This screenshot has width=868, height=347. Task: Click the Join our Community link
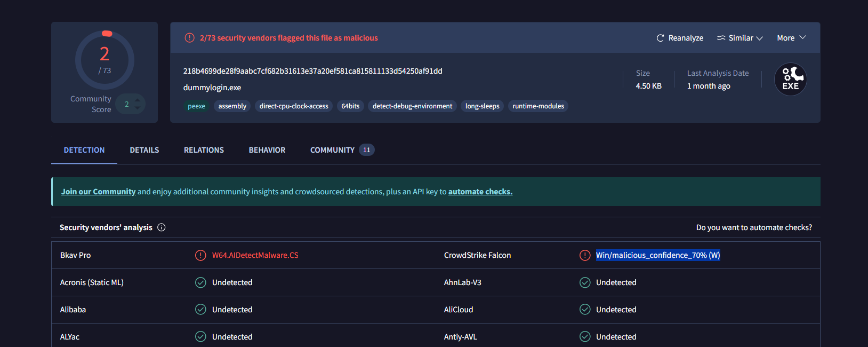click(99, 192)
